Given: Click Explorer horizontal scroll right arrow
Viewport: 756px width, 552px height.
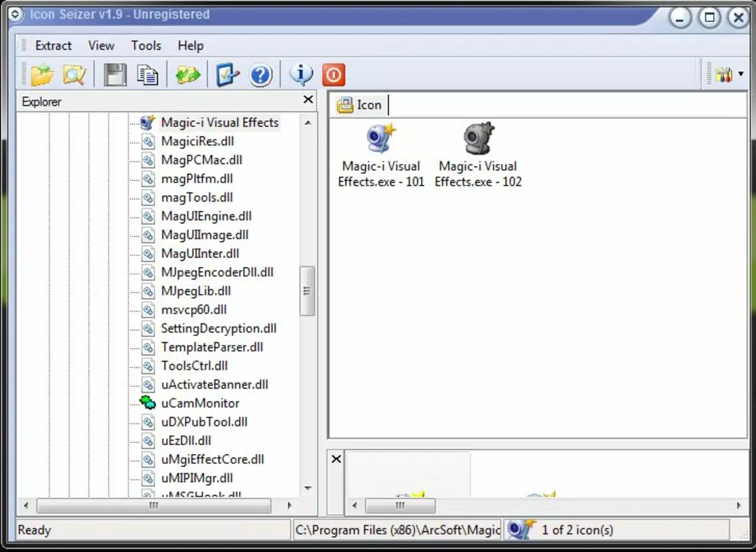Looking at the screenshot, I should click(x=289, y=506).
